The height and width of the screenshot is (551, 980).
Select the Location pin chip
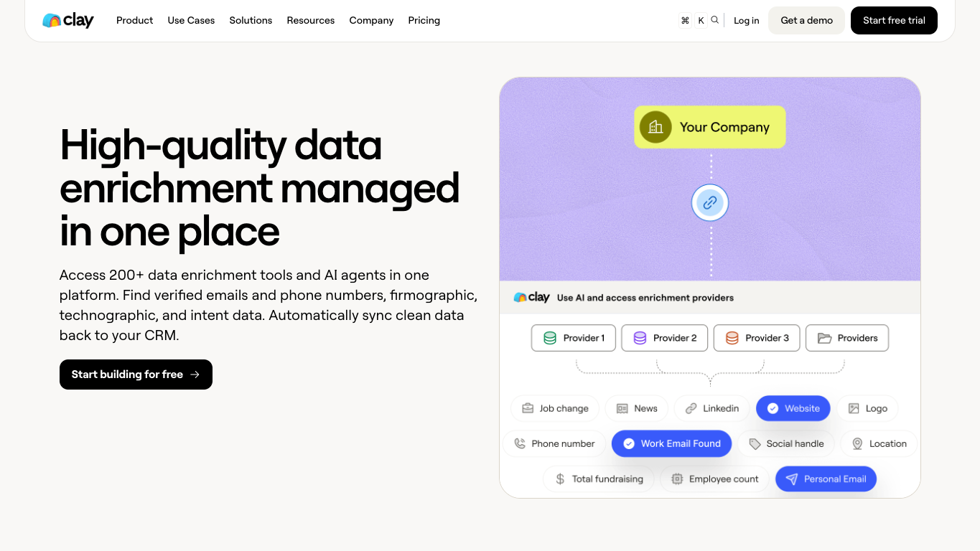pyautogui.click(x=879, y=443)
